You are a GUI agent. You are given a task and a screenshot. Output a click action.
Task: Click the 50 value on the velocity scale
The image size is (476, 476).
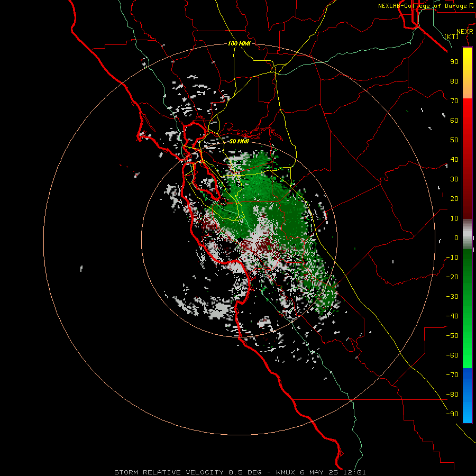pos(454,140)
